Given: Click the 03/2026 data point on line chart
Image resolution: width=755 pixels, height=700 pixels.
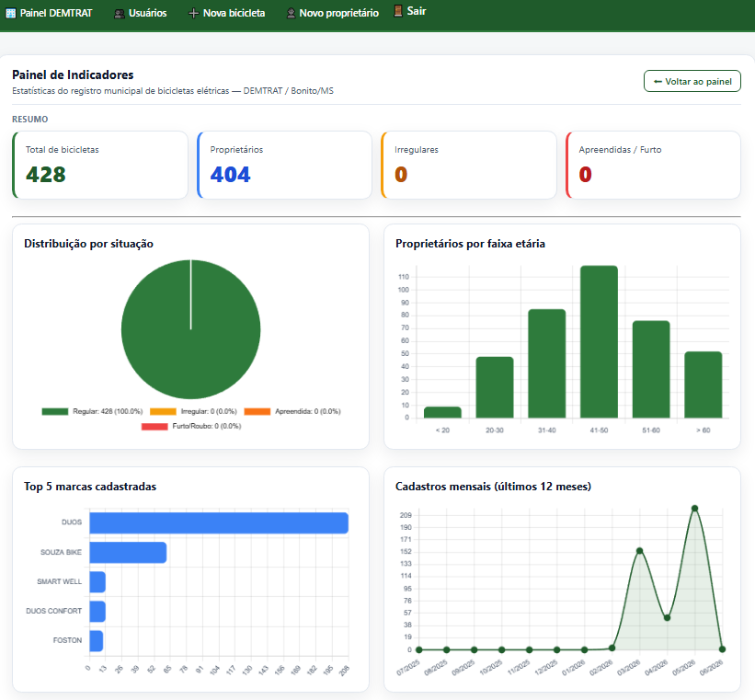Looking at the screenshot, I should (x=639, y=551).
